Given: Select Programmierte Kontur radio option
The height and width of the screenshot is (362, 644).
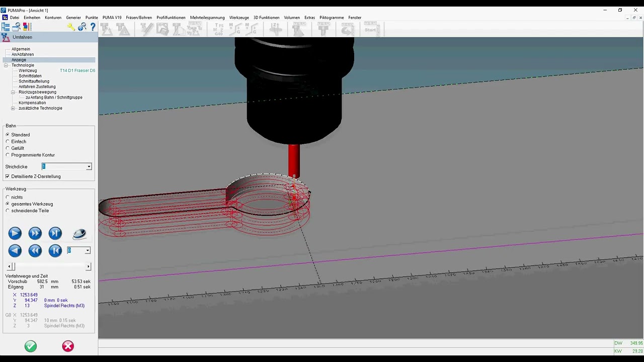Looking at the screenshot, I should coord(8,155).
